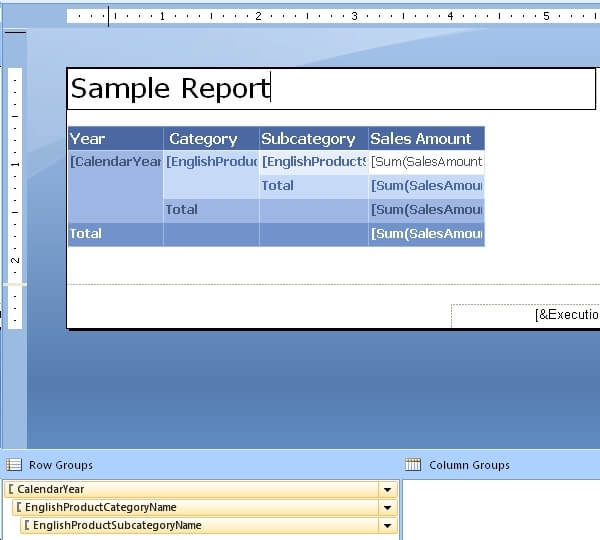Select the Year column header cell
600x540 pixels.
click(x=116, y=139)
